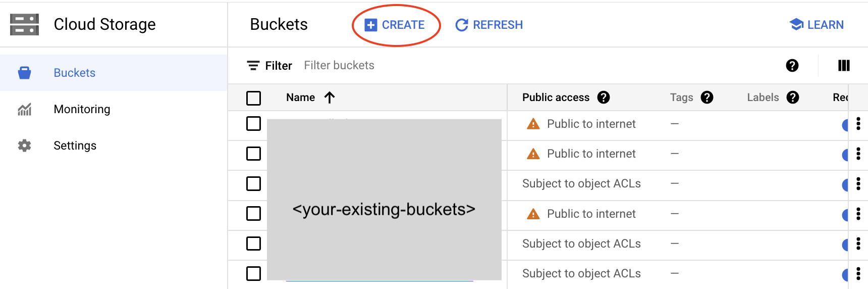The height and width of the screenshot is (289, 868).
Task: Check the first bucket row checkbox
Action: click(253, 124)
